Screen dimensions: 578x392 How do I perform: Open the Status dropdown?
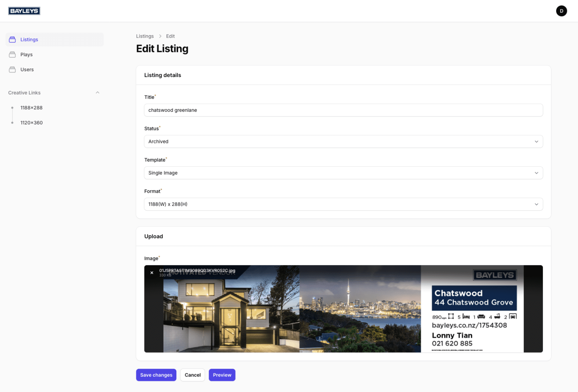pos(343,142)
